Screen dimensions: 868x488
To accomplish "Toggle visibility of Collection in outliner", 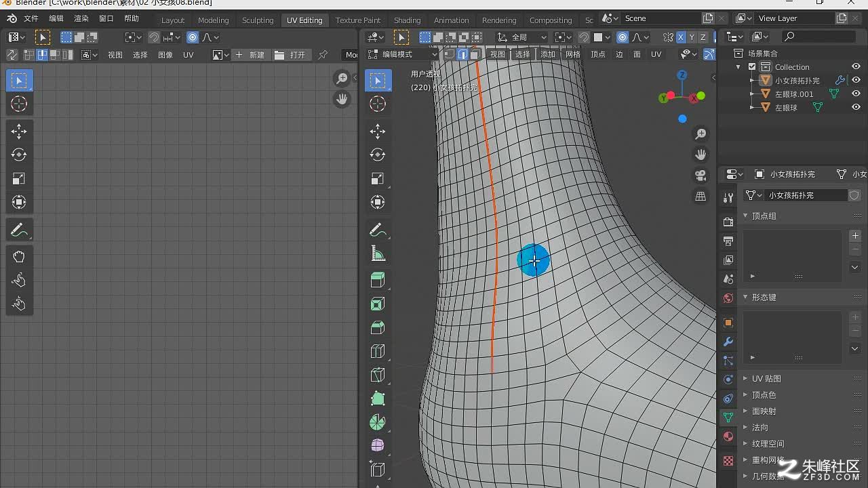I will click(856, 66).
